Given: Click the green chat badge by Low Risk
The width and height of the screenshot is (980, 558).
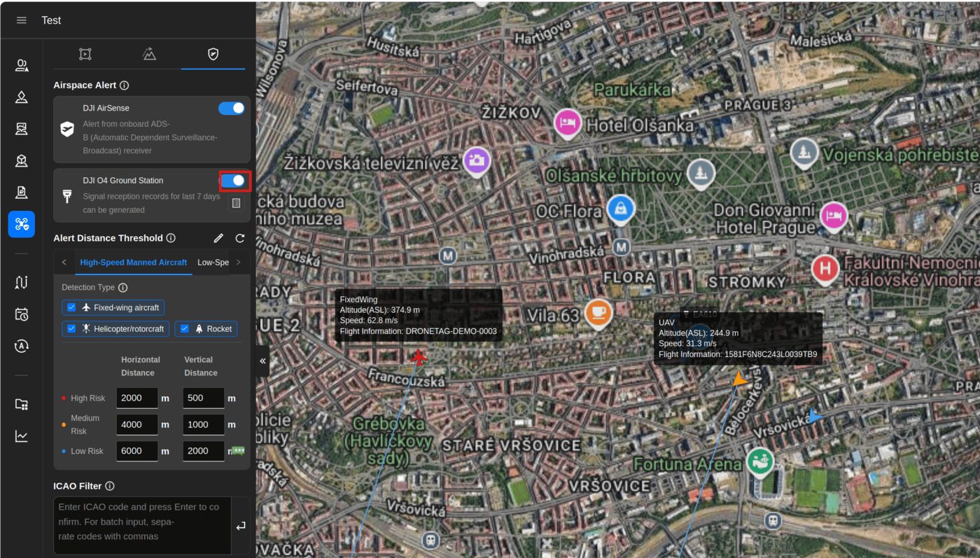Looking at the screenshot, I should click(x=239, y=450).
